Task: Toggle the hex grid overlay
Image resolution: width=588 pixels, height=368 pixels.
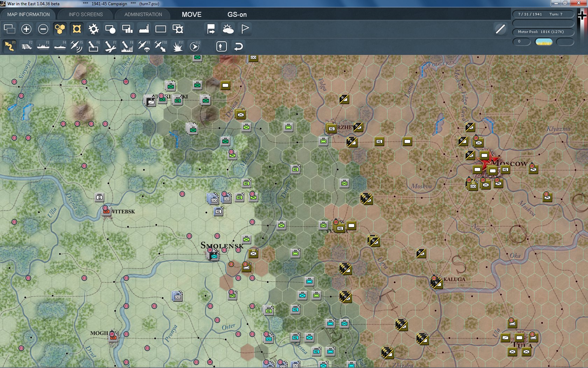Action: [x=60, y=29]
